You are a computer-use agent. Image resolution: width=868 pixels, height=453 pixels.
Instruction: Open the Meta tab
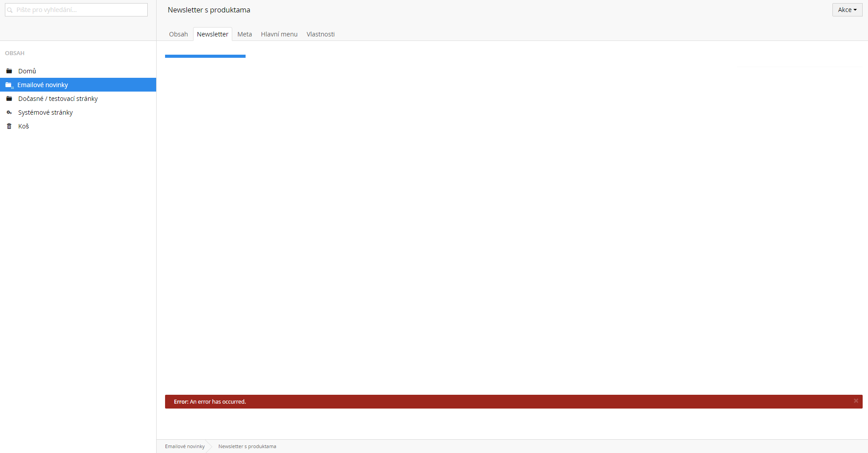245,34
